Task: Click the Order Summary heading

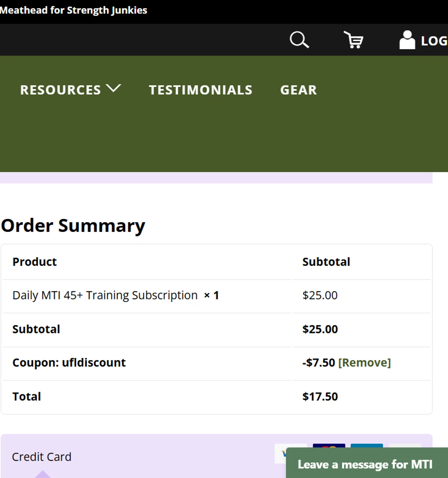Action: [x=73, y=226]
